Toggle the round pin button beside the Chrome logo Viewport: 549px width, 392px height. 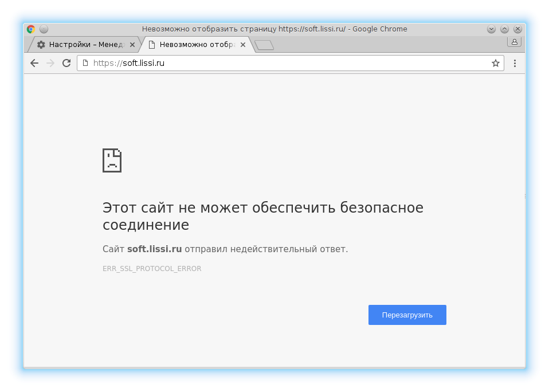pyautogui.click(x=44, y=29)
